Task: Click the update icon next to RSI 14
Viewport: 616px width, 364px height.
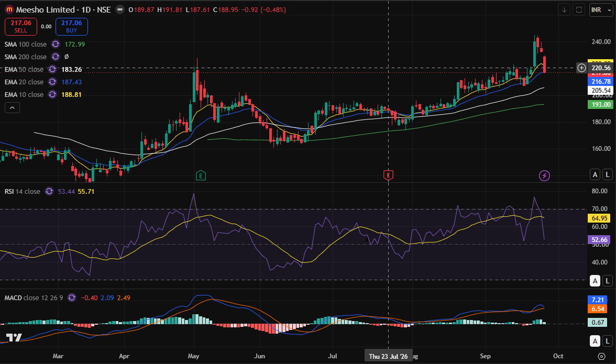Action: [49, 191]
